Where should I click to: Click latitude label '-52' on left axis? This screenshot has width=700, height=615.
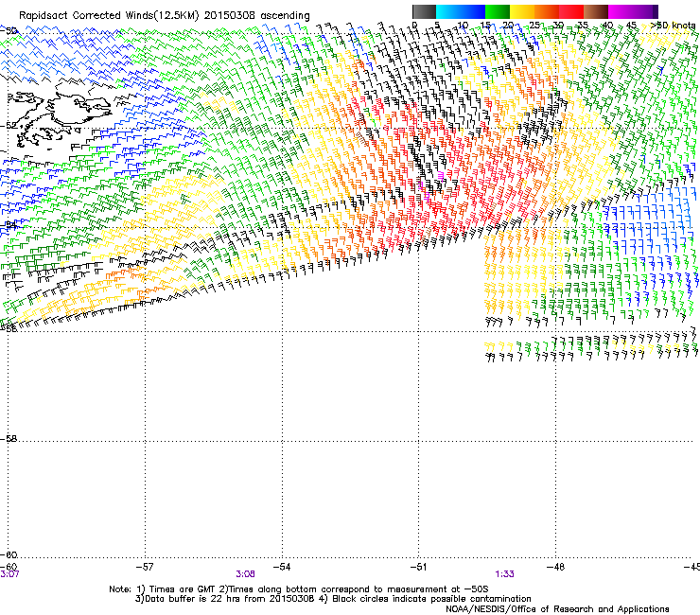[9, 126]
